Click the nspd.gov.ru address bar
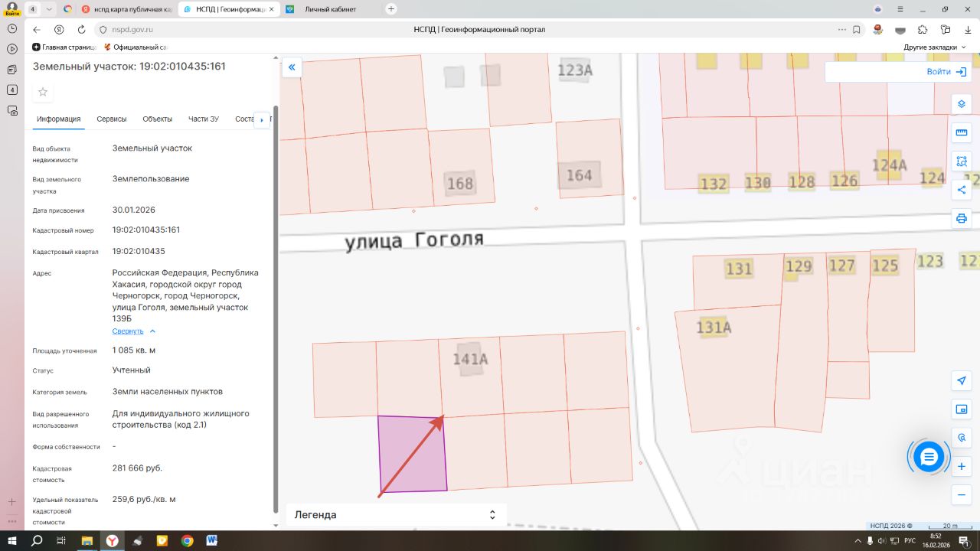The image size is (980, 551). pos(132,30)
